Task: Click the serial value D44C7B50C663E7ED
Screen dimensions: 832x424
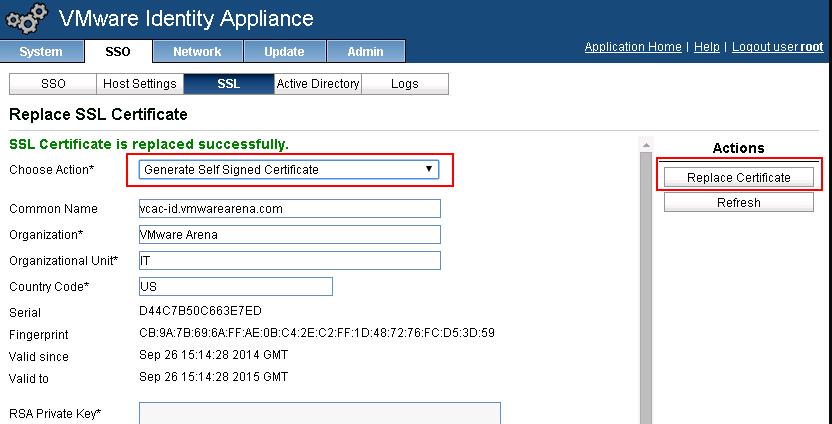Action: click(x=200, y=310)
